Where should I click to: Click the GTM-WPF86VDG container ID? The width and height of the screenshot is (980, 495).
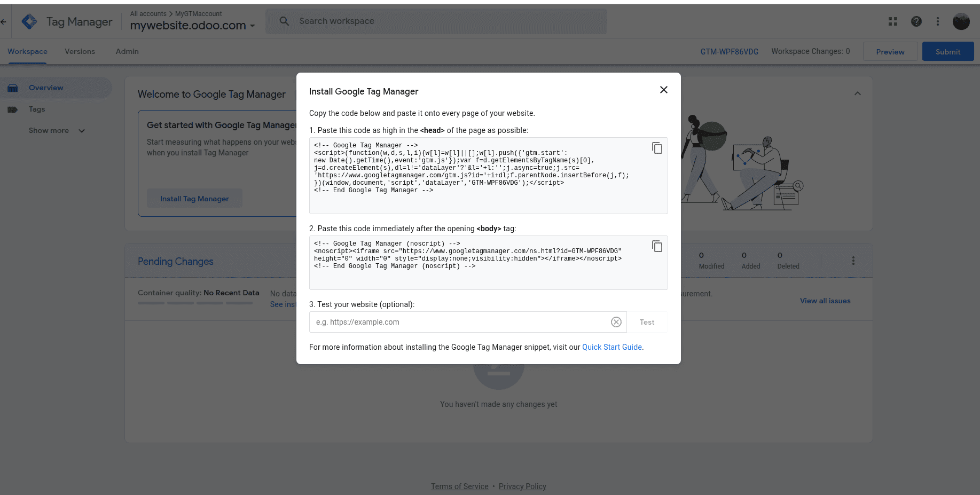point(729,52)
